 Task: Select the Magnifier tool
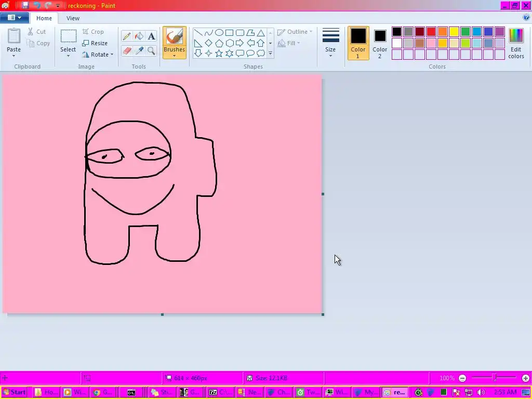coord(151,50)
